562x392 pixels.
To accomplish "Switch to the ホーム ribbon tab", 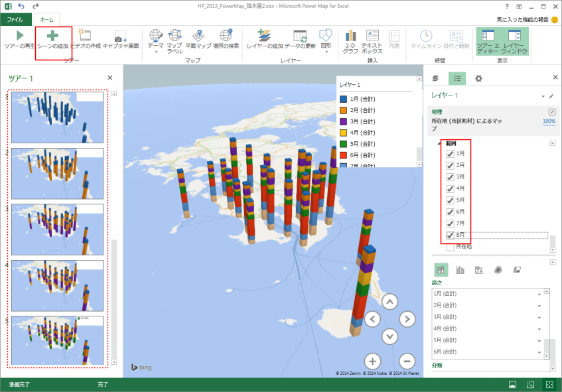I will coord(46,20).
